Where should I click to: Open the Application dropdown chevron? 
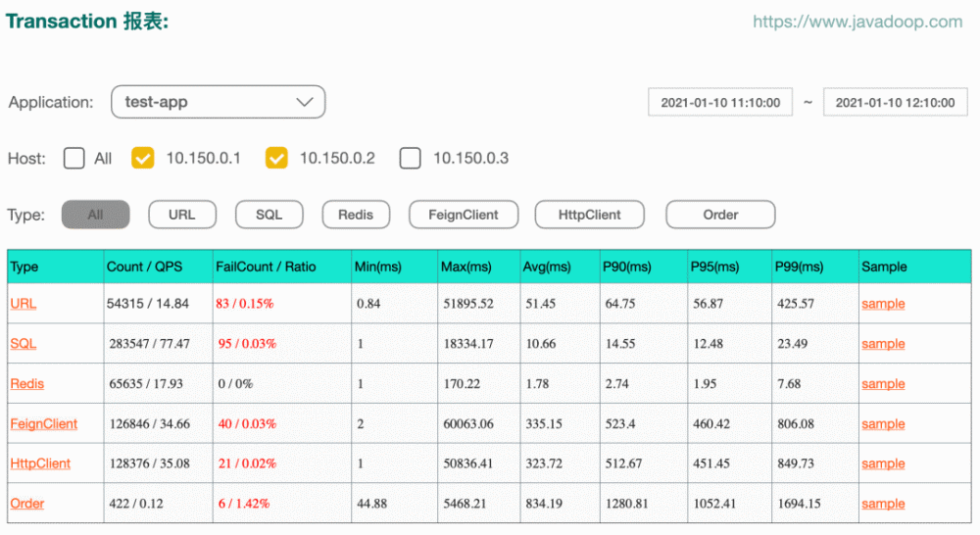305,102
